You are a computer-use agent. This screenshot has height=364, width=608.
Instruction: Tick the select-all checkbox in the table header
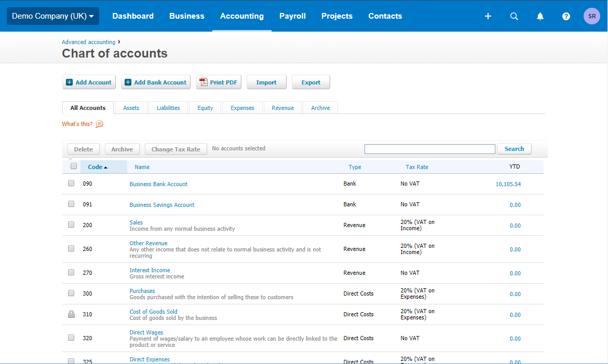[74, 166]
